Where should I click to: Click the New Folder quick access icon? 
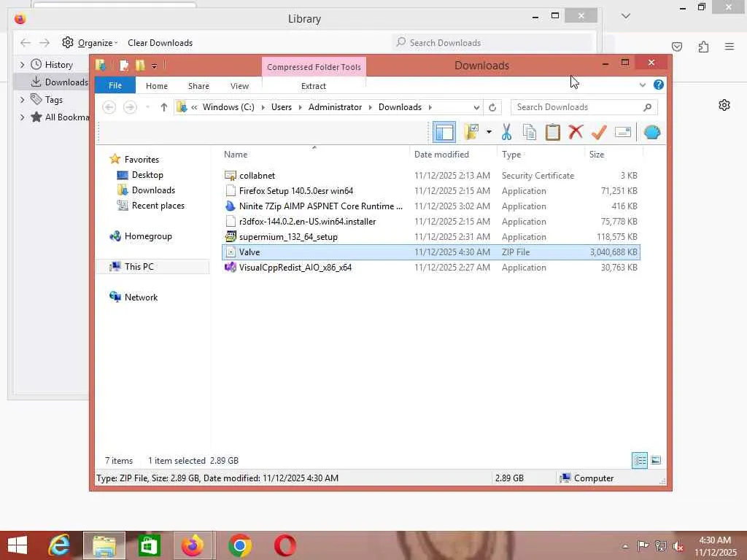click(x=140, y=65)
